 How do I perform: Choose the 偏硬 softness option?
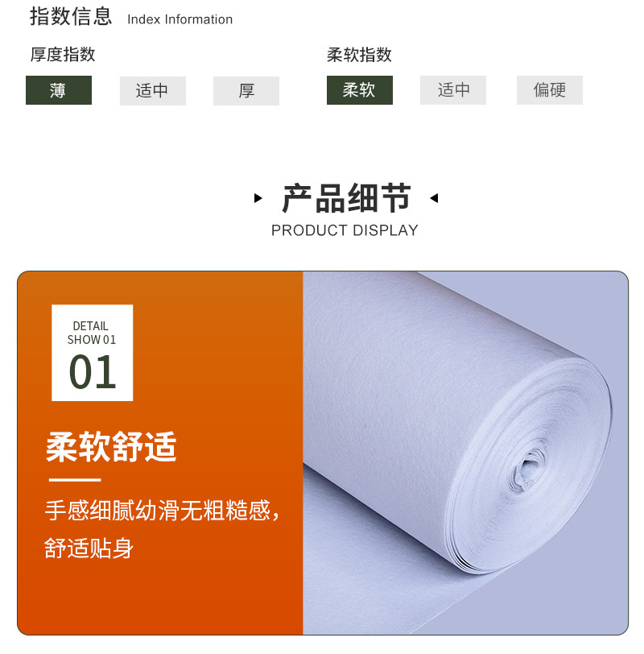pyautogui.click(x=550, y=90)
